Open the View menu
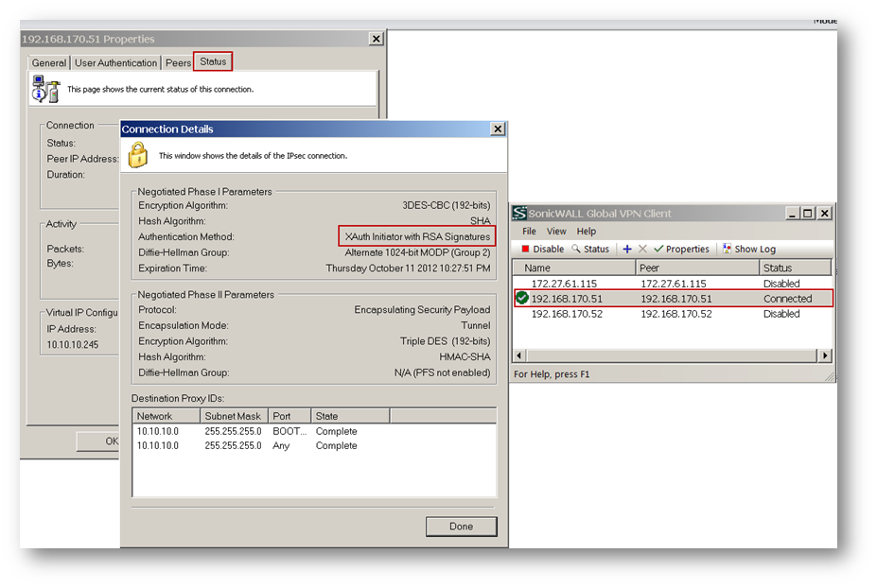Image resolution: width=877 pixels, height=588 pixels. pyautogui.click(x=556, y=231)
